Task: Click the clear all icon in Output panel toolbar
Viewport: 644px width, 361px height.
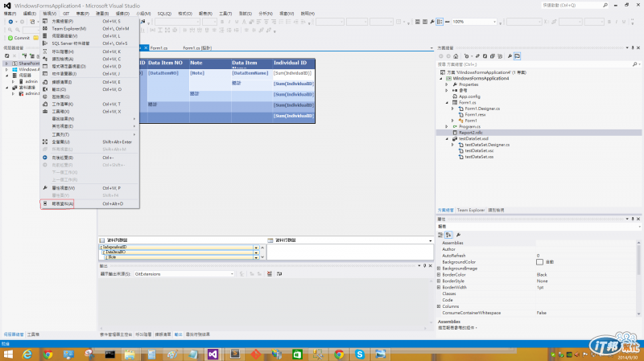Action: (x=270, y=274)
